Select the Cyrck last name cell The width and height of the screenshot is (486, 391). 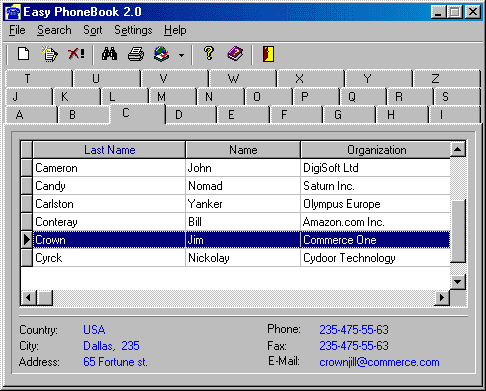(x=109, y=258)
